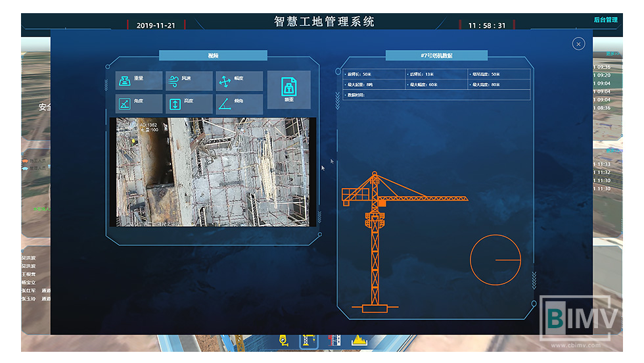The width and height of the screenshot is (644, 363).
Task: Select the #7号塔机数据 crane data tab
Action: (436, 55)
